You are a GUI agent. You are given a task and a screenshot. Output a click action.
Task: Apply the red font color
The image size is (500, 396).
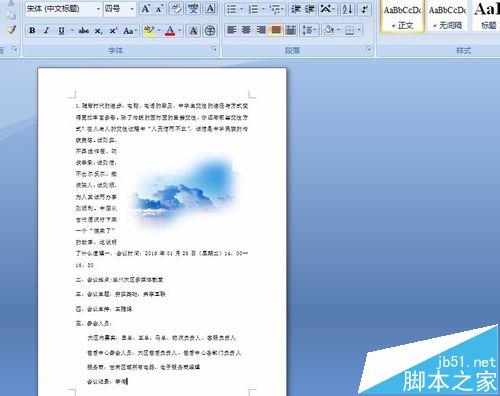[x=170, y=31]
